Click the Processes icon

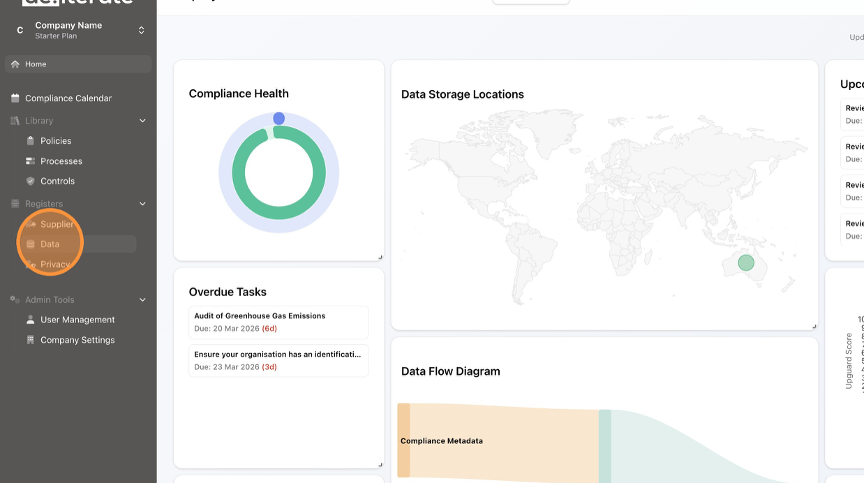(31, 161)
